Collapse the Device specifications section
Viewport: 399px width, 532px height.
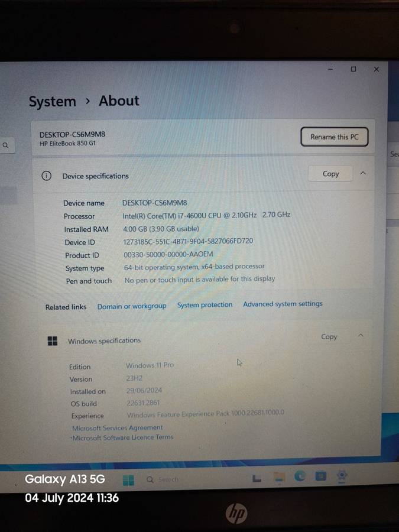[363, 173]
